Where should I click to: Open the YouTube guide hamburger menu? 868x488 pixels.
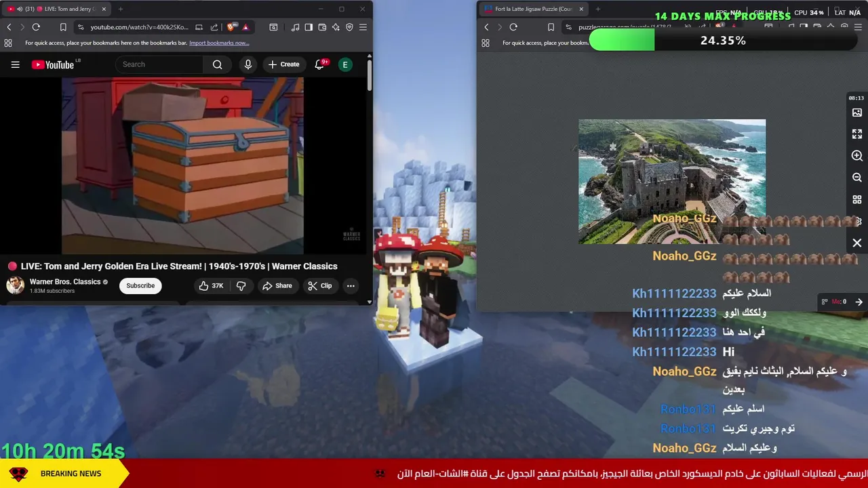click(x=15, y=64)
